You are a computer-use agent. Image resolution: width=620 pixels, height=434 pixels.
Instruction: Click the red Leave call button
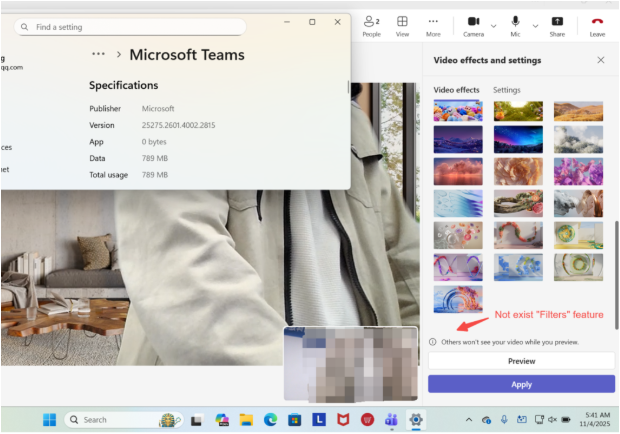pos(597,26)
